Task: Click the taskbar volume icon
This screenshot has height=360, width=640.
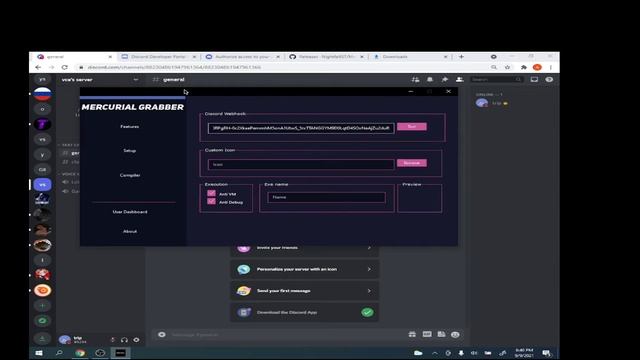Action: 474,353
